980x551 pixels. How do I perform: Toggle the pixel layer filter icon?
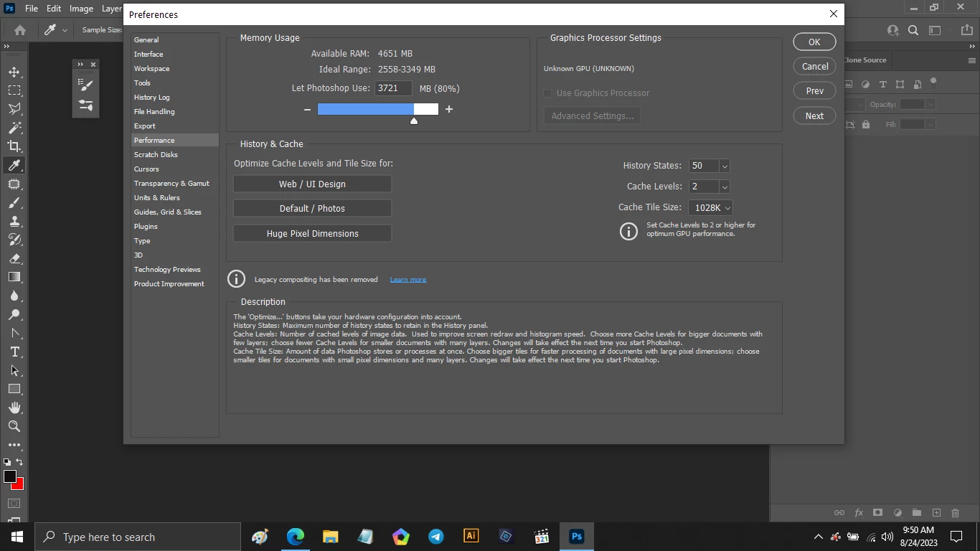pos(849,84)
